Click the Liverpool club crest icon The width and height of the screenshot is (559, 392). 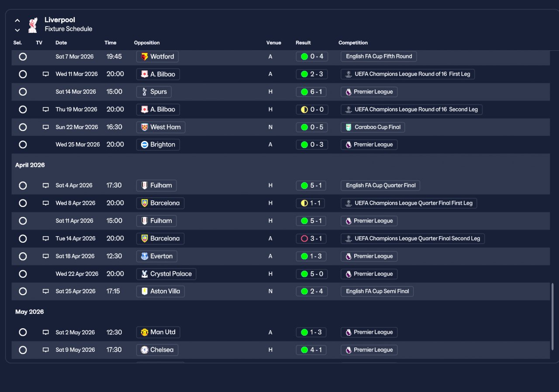33,25
